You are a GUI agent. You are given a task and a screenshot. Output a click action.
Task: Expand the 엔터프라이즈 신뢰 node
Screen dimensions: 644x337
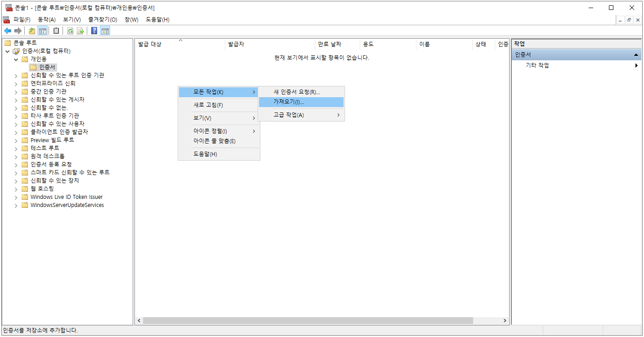tap(16, 83)
